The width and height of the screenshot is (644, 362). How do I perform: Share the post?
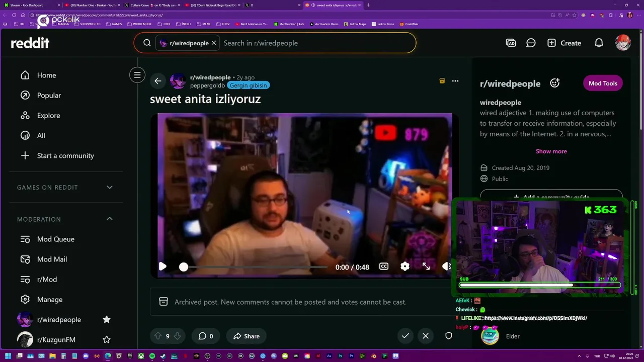pos(246,336)
